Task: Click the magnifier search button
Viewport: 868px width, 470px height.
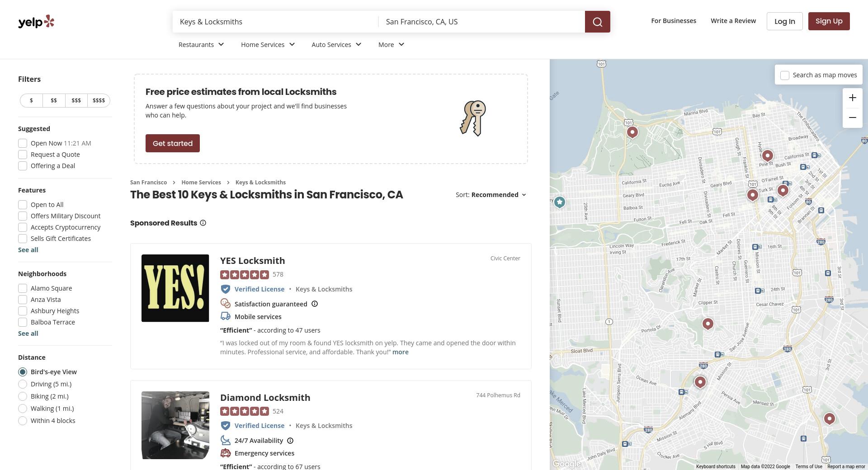Action: (x=597, y=22)
